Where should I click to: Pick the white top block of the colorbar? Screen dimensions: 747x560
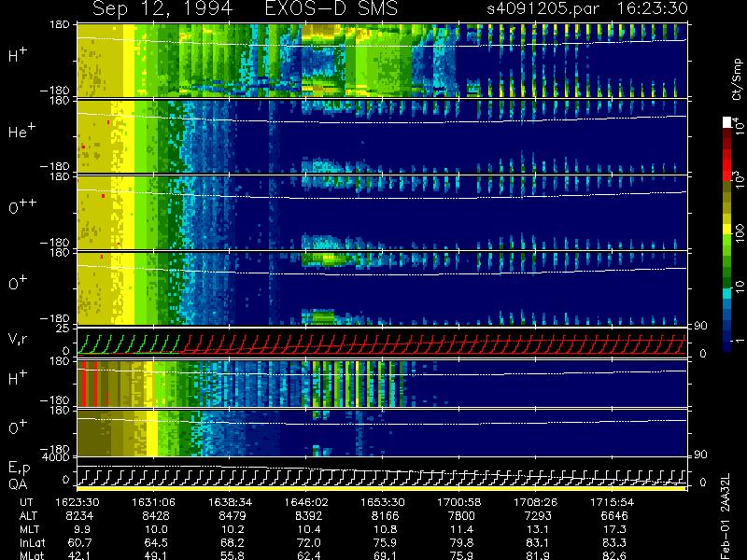coord(727,122)
